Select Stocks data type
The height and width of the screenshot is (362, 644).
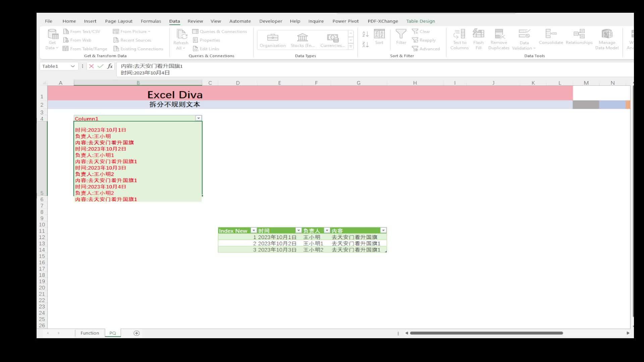[x=303, y=40]
